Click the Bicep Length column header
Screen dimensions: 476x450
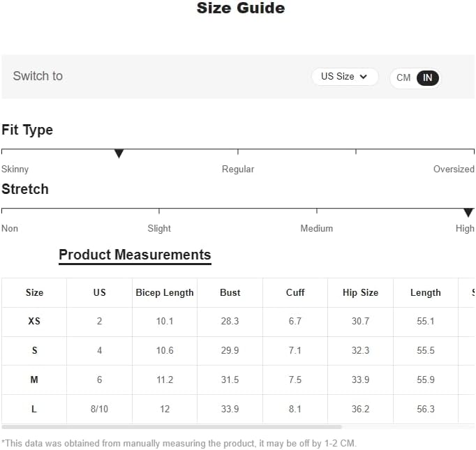click(165, 292)
